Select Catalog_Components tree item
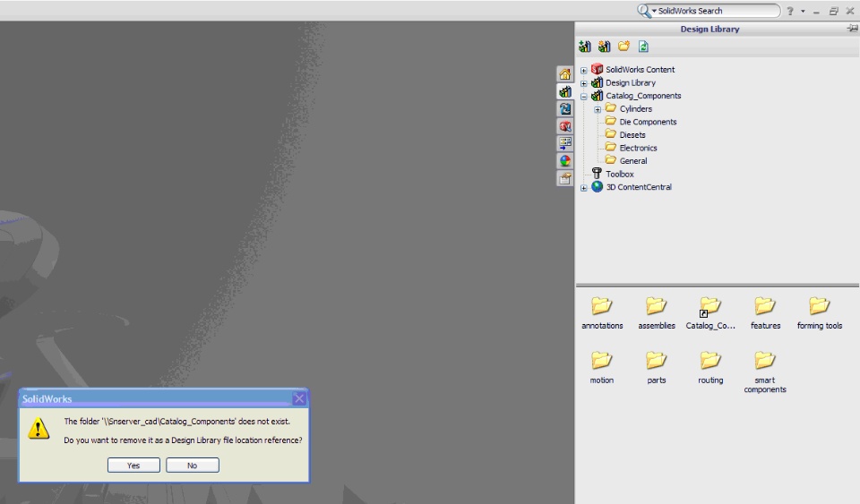 [x=643, y=96]
